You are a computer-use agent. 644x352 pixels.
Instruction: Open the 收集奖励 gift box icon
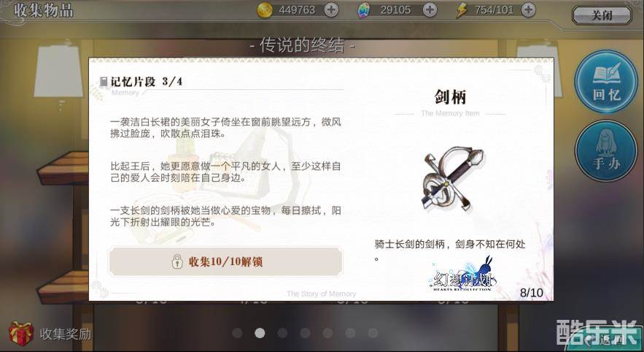coord(21,333)
